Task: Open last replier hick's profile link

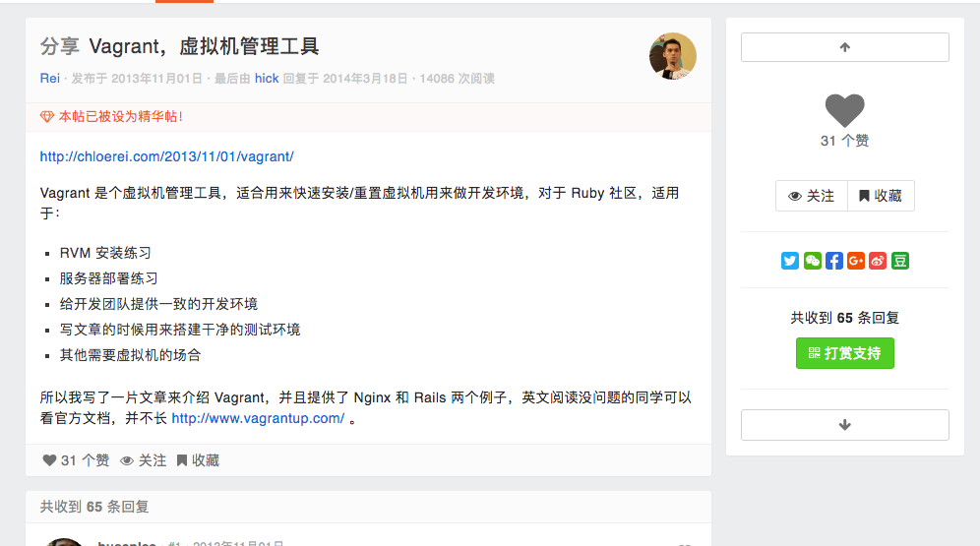Action: (267, 78)
